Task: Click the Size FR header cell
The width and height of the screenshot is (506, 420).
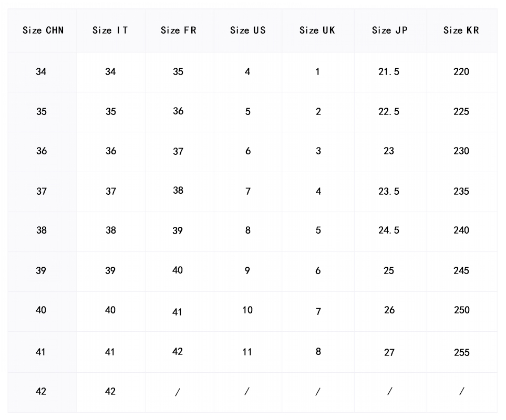Action: 179,30
